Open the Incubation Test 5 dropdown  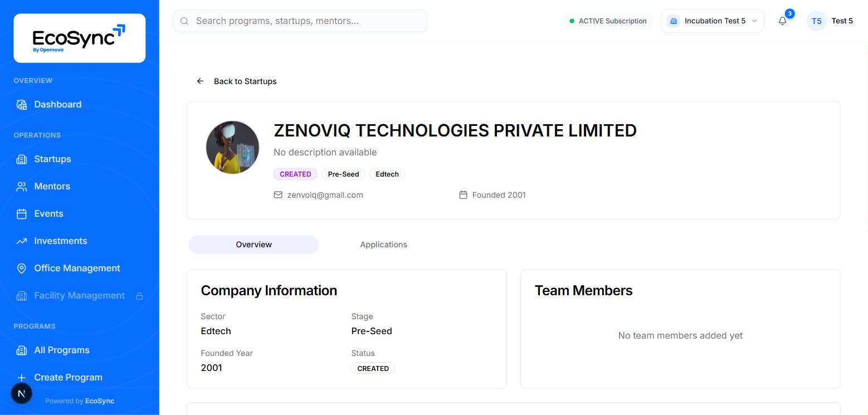[x=712, y=21]
